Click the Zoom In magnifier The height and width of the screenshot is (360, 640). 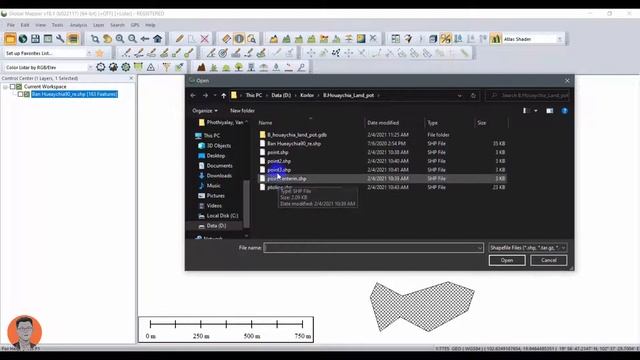coord(120,39)
